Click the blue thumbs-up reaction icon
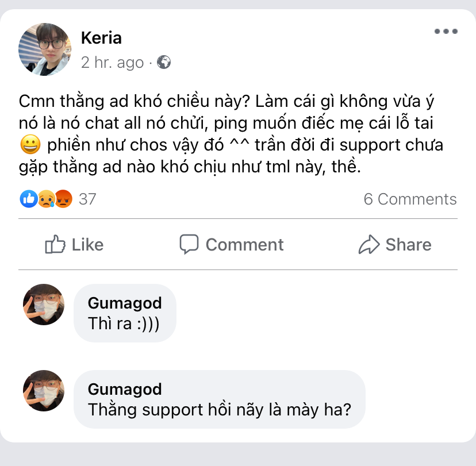This screenshot has height=466, width=476. pos(29,199)
